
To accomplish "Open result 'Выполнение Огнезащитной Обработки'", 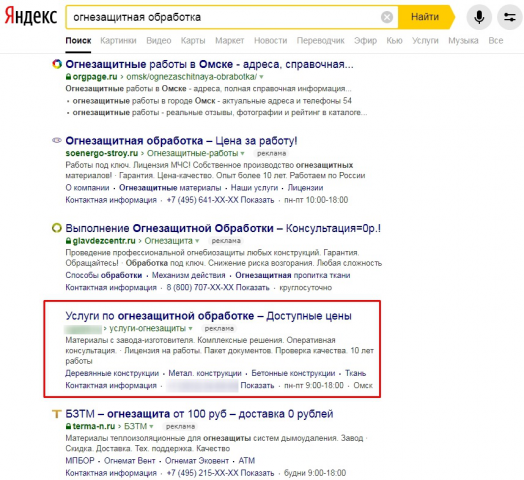I will [223, 228].
